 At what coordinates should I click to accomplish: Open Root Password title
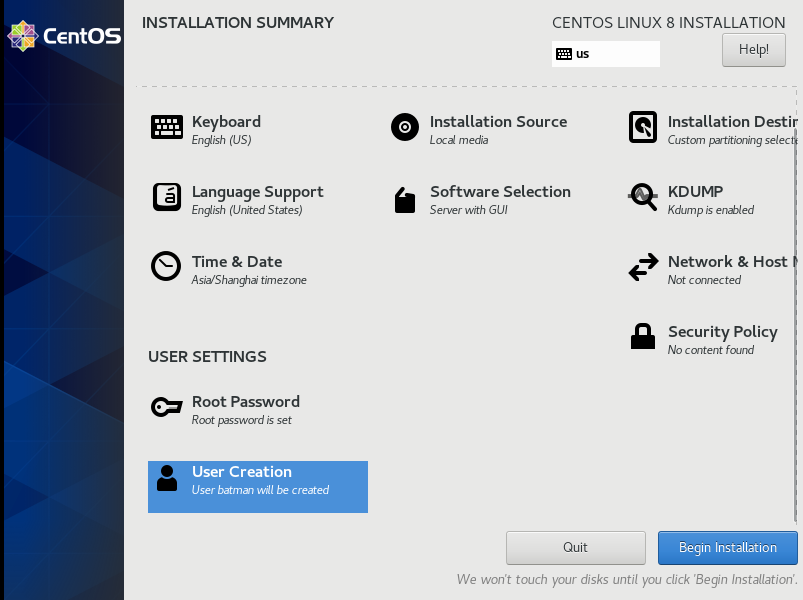point(246,402)
